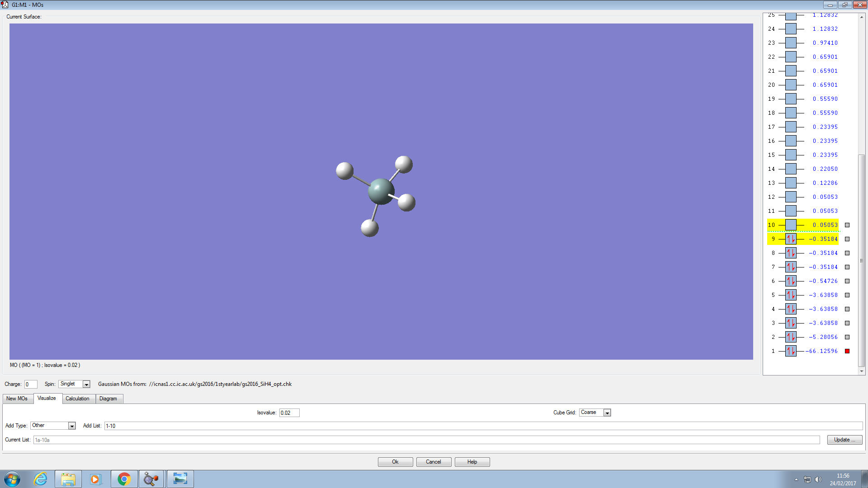868x488 pixels.
Task: Select the orbital box for MO 22
Action: pyautogui.click(x=791, y=57)
